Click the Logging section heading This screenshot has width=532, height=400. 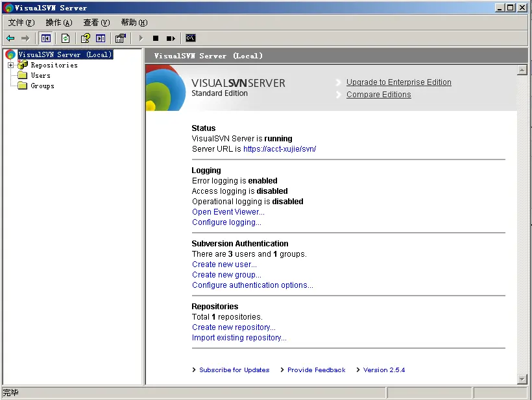(206, 170)
